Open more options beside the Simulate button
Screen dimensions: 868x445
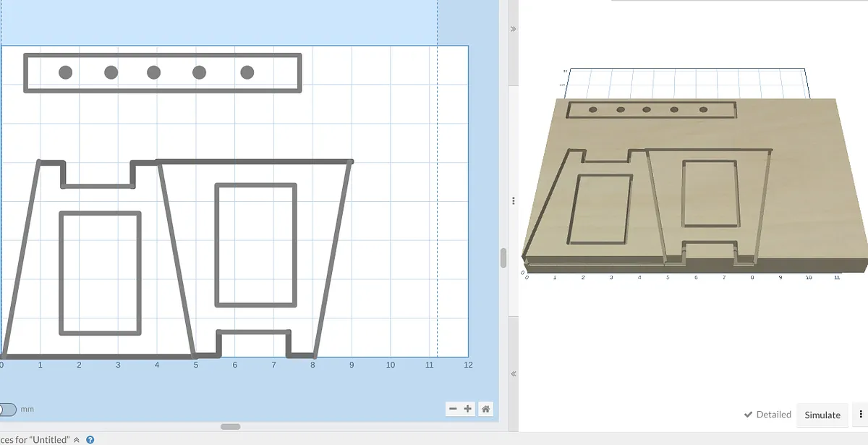[860, 415]
